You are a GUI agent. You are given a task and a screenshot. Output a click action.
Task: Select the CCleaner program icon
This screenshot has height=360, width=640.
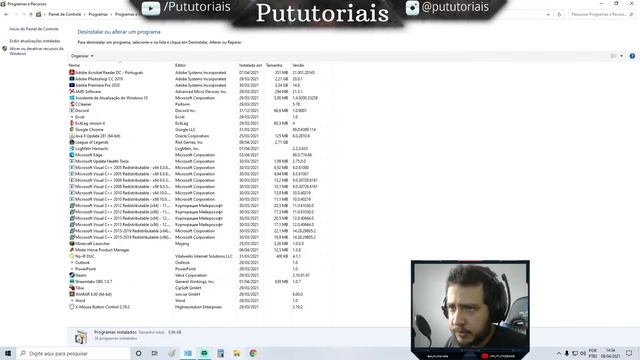pyautogui.click(x=72, y=104)
